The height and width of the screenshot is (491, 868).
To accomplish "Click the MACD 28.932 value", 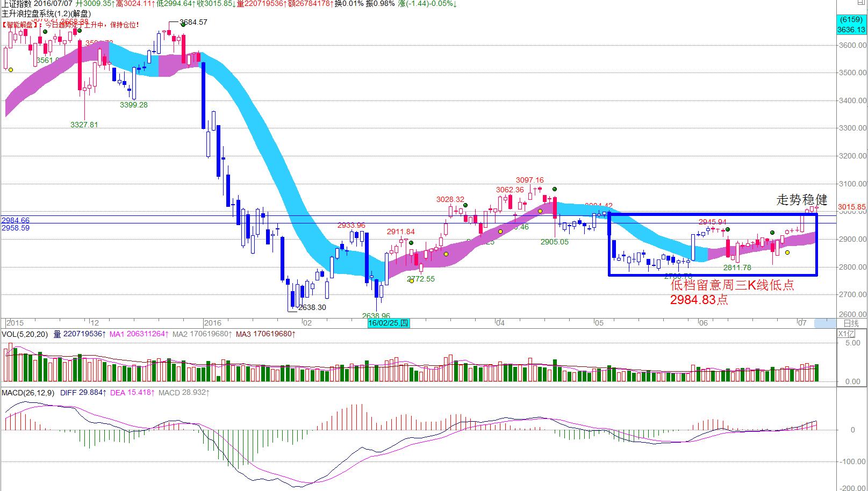I will [184, 393].
